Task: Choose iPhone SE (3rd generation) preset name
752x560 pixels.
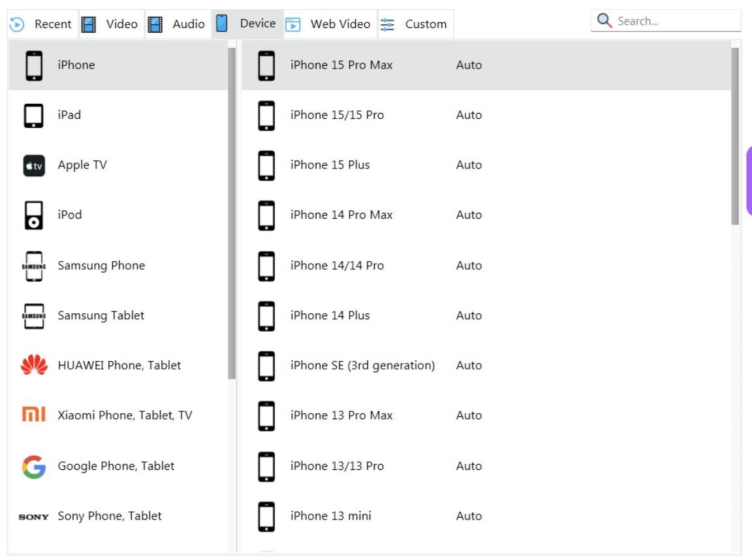Action: click(x=362, y=366)
